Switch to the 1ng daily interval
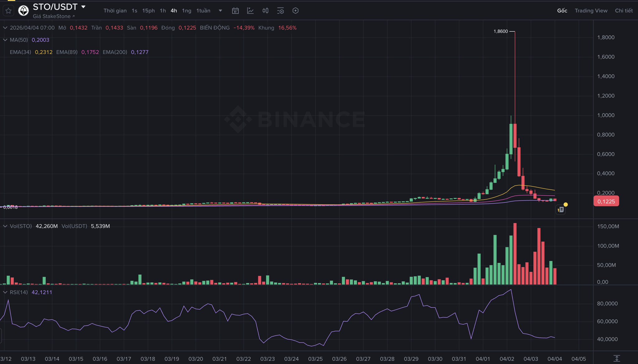The width and height of the screenshot is (638, 364). tap(186, 11)
